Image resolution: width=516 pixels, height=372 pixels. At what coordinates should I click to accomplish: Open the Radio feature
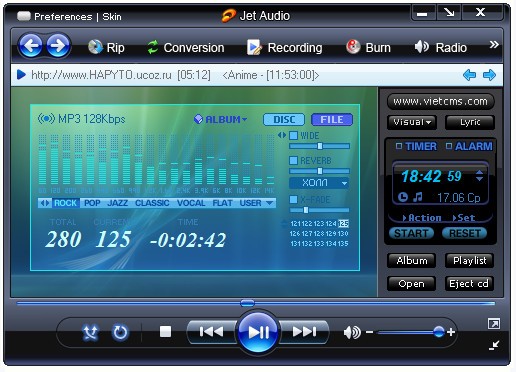441,48
